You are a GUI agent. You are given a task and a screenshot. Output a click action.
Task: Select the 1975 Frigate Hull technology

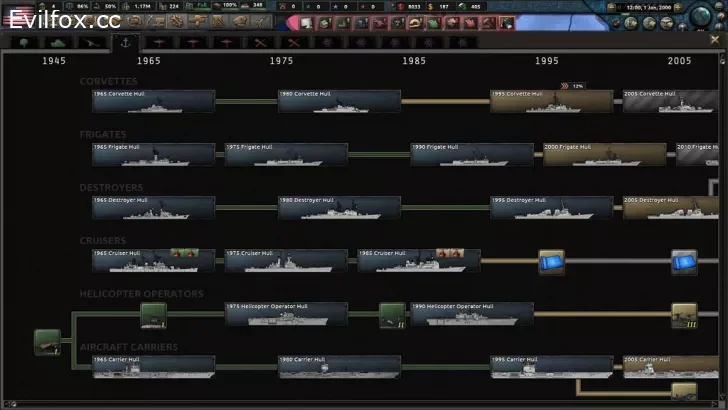(286, 153)
